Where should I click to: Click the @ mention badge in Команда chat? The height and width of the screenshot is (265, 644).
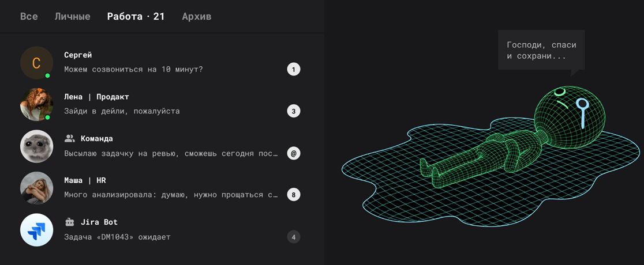tap(294, 153)
